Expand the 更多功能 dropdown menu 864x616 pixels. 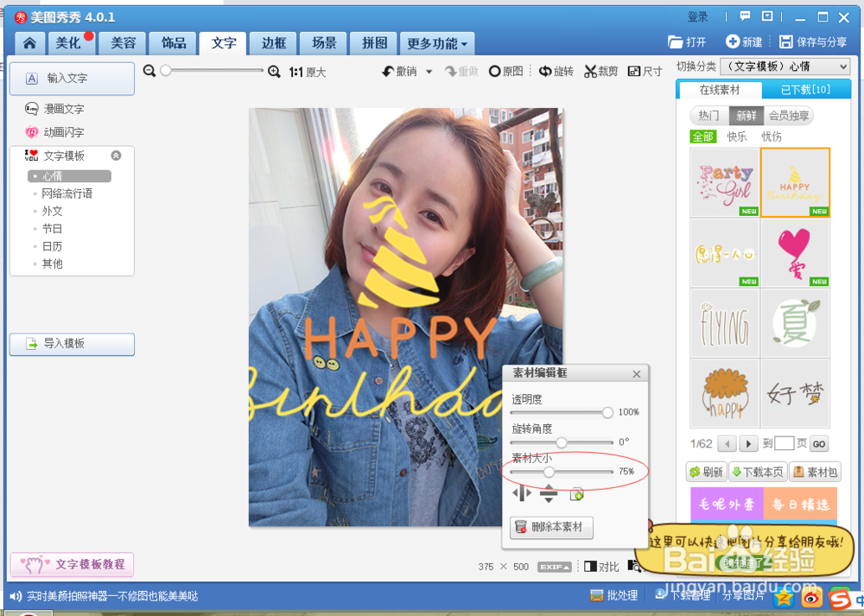coord(437,43)
